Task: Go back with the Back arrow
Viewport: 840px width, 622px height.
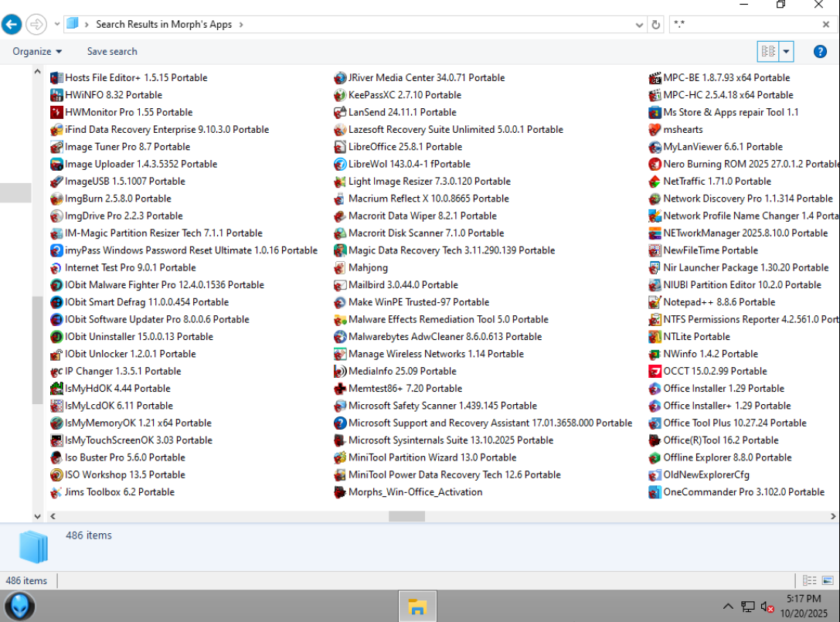Action: click(x=12, y=24)
